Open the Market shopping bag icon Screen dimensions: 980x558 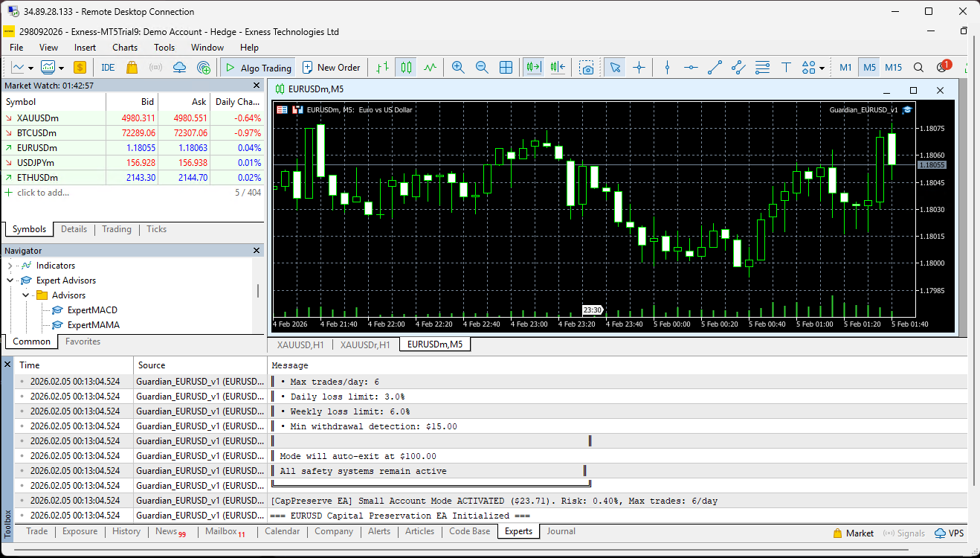132,67
